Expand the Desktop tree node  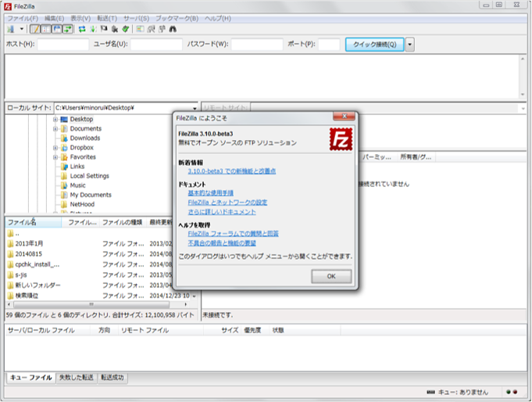pos(55,120)
